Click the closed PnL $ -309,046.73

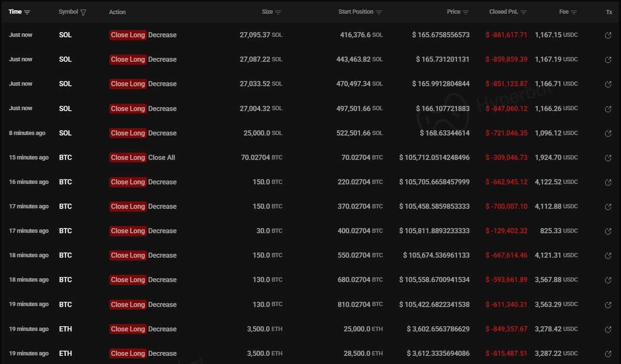click(507, 158)
